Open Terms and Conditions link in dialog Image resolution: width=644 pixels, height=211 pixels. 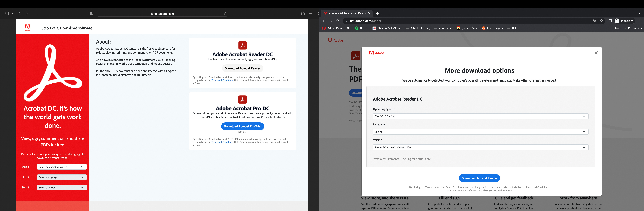click(537, 187)
